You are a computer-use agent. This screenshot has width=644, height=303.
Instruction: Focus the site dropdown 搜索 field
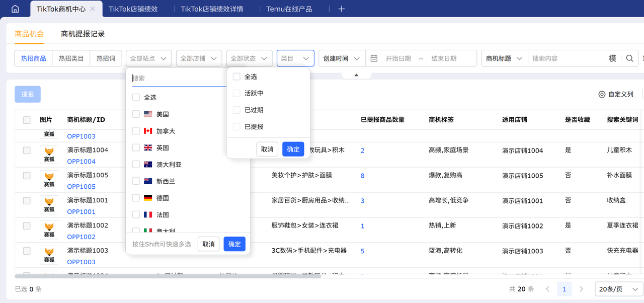[x=179, y=78]
